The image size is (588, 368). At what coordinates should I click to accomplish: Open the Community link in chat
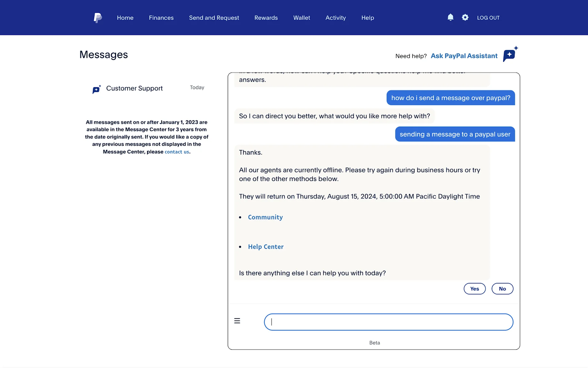pos(265,217)
